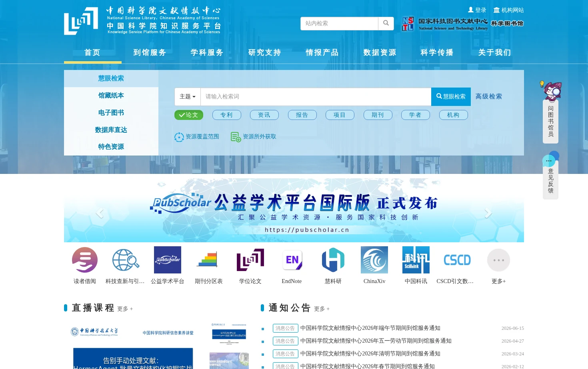Toggle the 机构 search type filter
This screenshot has width=588, height=369.
click(x=453, y=115)
